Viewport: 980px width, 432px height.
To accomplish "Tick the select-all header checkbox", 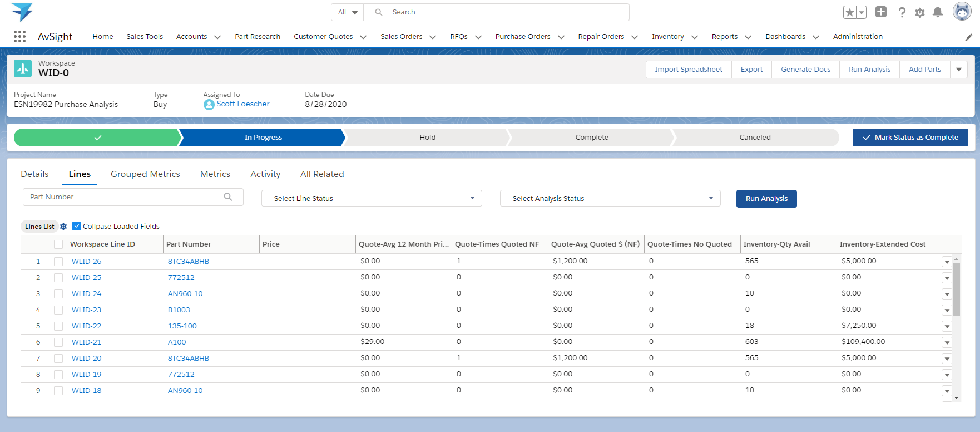I will pyautogui.click(x=58, y=244).
